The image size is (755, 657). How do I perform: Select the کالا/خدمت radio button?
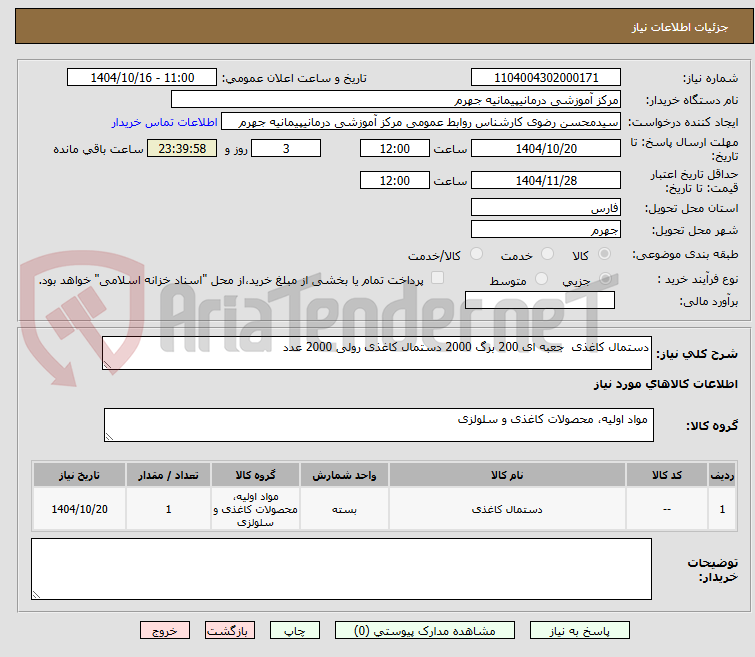476,254
